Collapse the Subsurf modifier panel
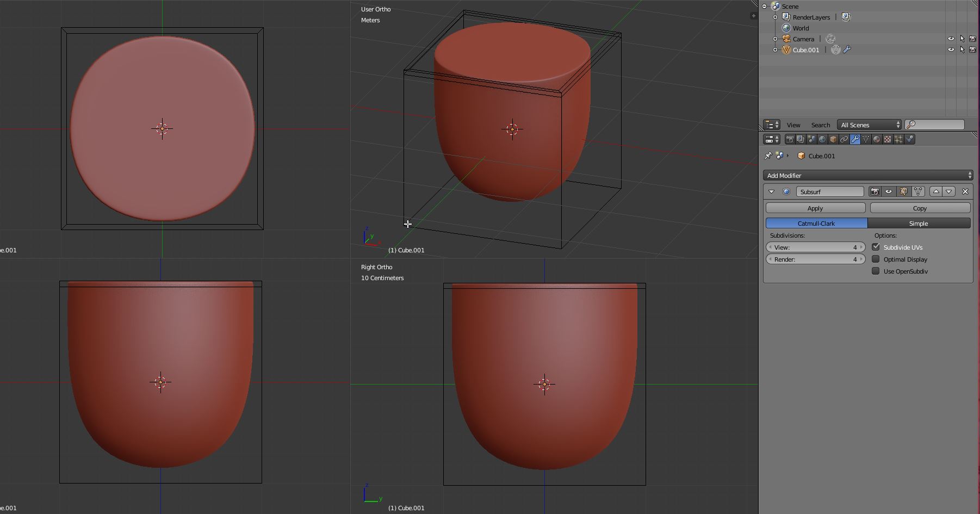 771,192
